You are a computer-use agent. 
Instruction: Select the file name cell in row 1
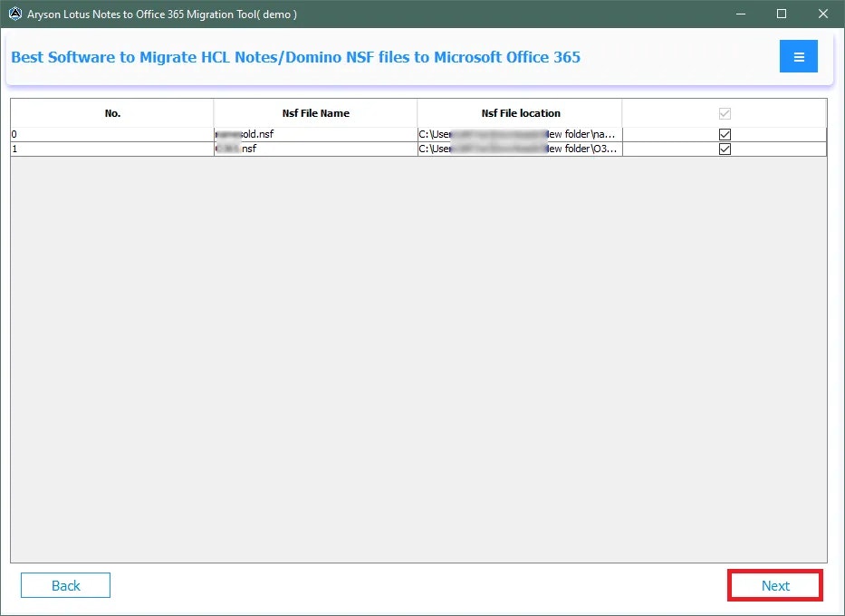point(316,149)
